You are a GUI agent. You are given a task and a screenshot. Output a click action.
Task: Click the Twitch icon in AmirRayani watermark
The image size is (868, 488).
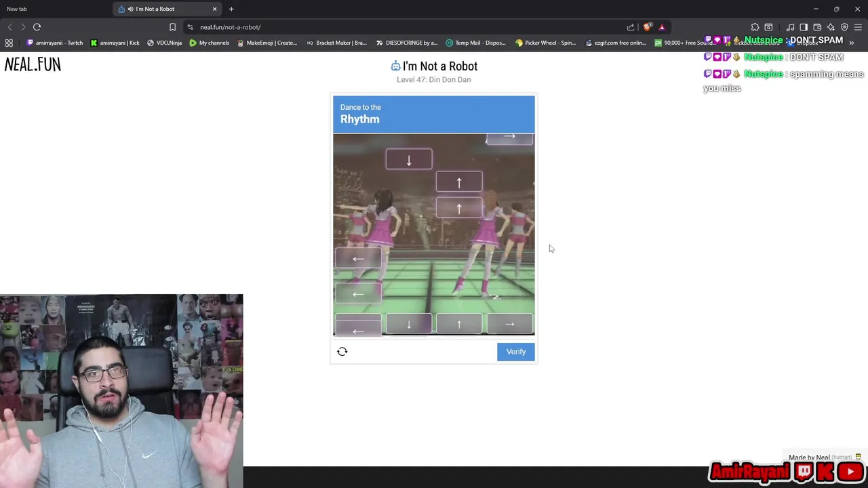(804, 472)
